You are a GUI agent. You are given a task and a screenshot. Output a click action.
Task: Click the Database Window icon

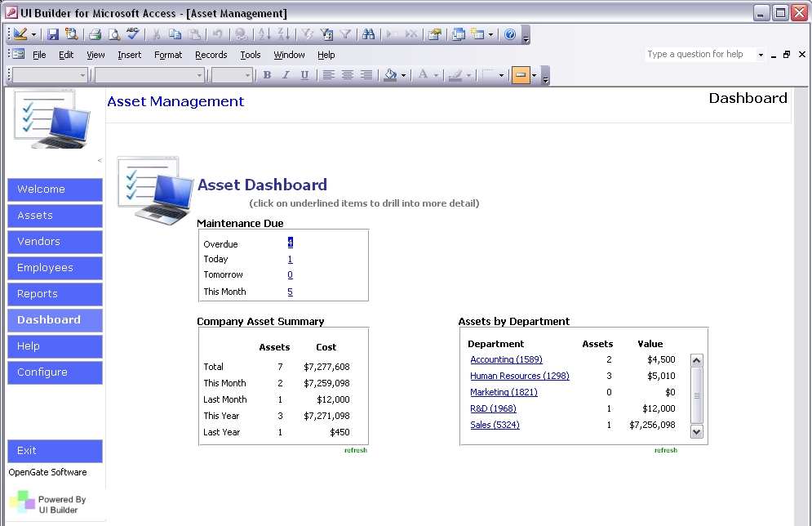459,34
